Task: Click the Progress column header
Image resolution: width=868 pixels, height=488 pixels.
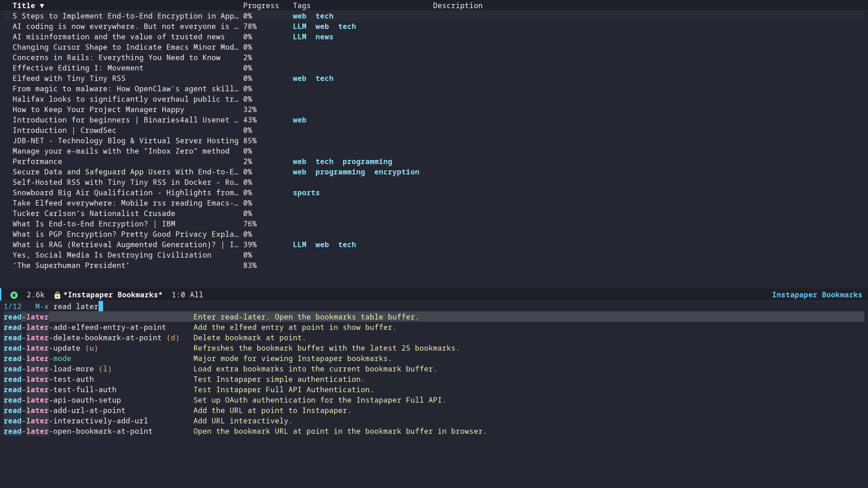Action: pyautogui.click(x=261, y=6)
